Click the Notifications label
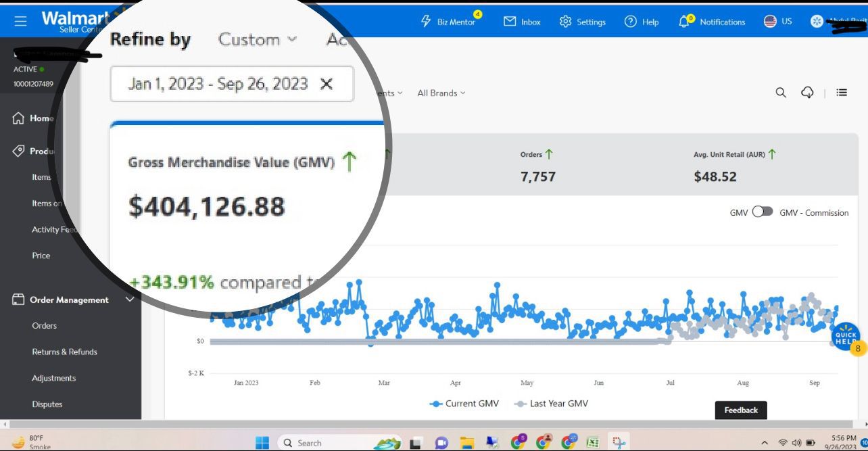The height and width of the screenshot is (451, 868). click(722, 22)
